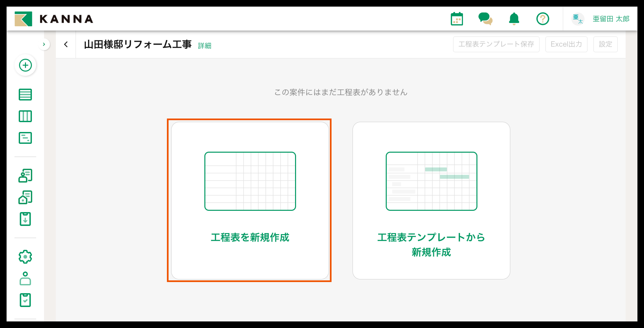
Task: Open the clipboard download sidebar icon
Action: pos(25,219)
